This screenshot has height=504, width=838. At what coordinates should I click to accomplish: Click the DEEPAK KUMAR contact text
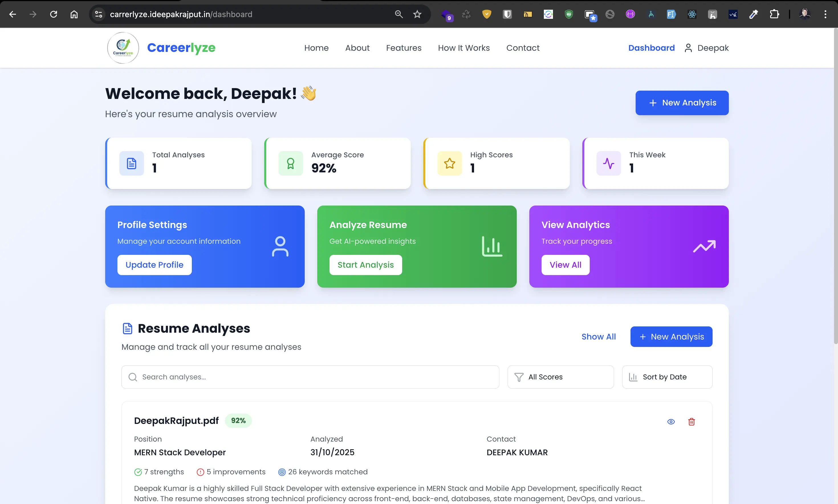pos(517,453)
